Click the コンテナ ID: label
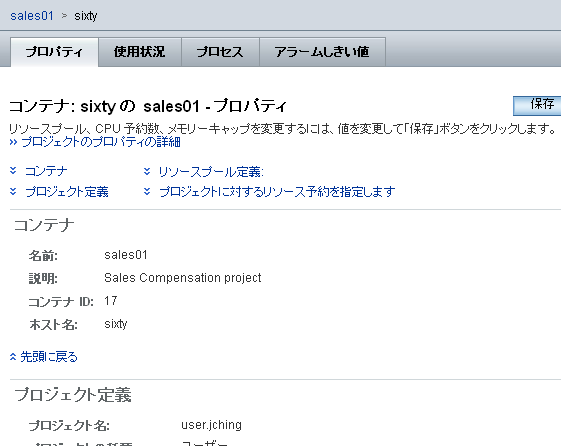The height and width of the screenshot is (446, 561). click(61, 302)
